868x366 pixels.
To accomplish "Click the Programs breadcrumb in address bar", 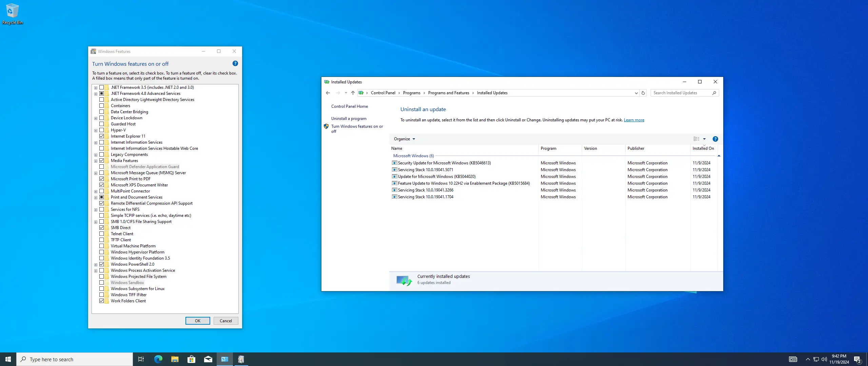I will pos(411,93).
